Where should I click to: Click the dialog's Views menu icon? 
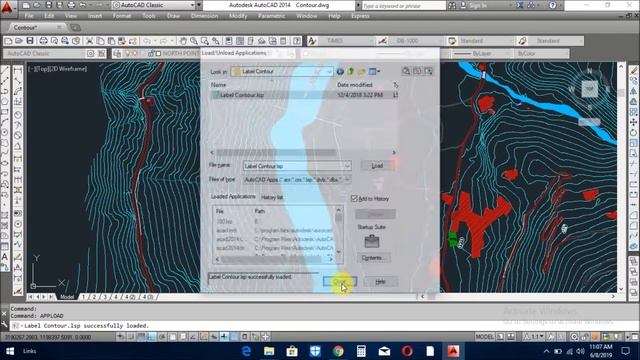(374, 71)
